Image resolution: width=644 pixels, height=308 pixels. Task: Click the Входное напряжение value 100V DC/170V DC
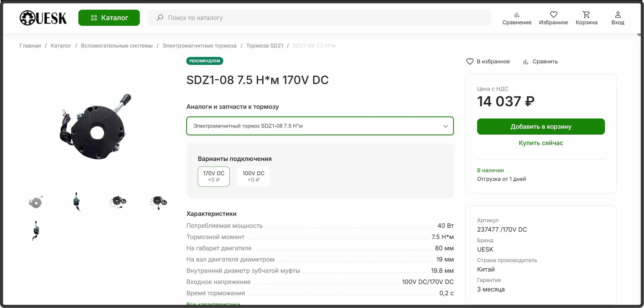(x=428, y=282)
